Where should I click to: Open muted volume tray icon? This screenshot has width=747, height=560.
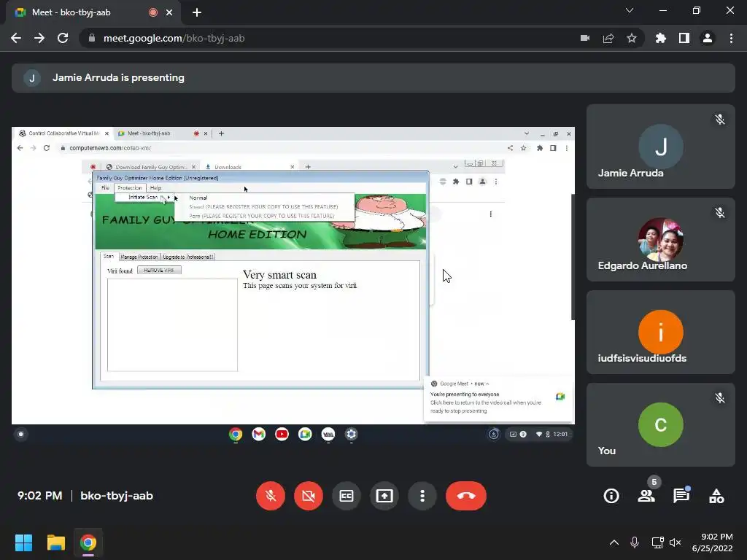pos(675,542)
